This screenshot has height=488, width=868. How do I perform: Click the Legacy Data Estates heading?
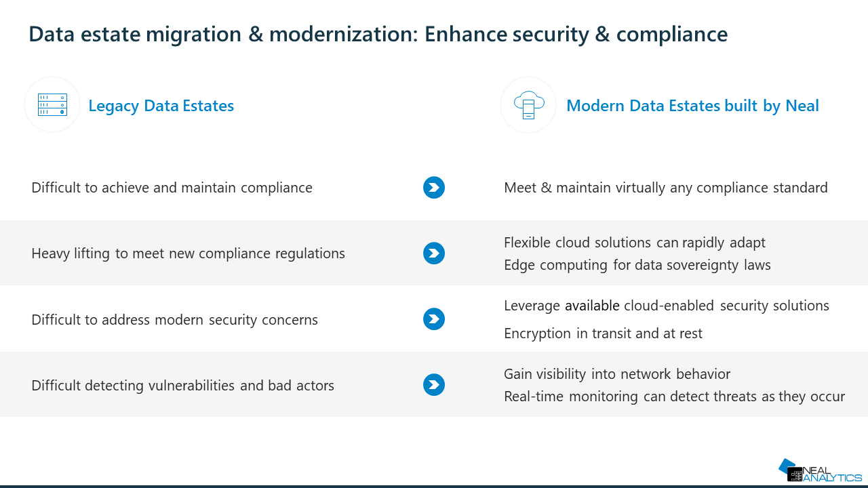[161, 106]
